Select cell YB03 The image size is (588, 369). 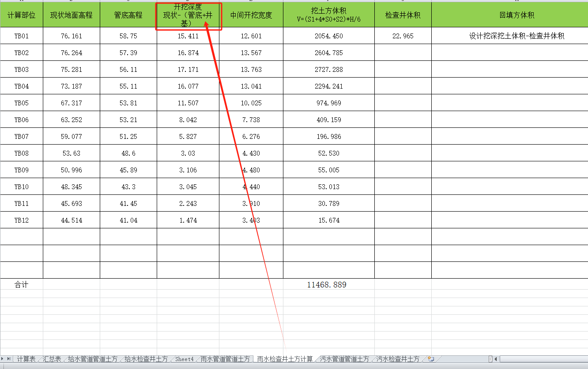(x=22, y=69)
